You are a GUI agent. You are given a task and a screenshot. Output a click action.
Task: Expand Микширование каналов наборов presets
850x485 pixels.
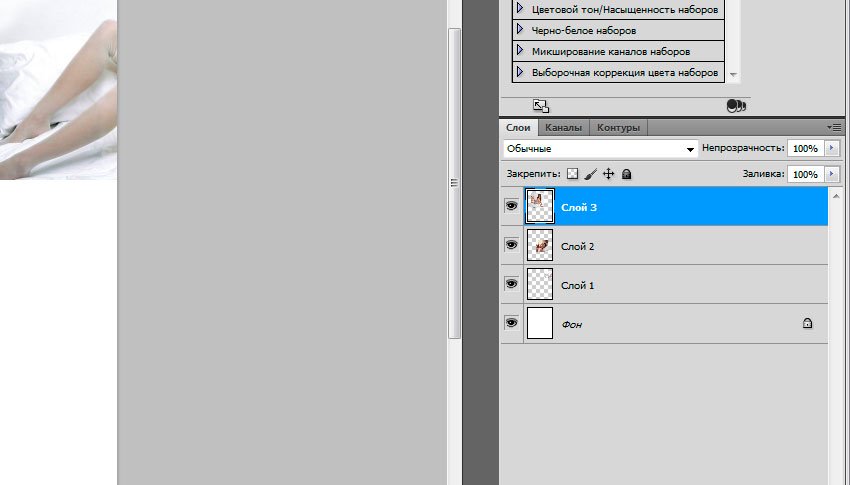tap(520, 51)
